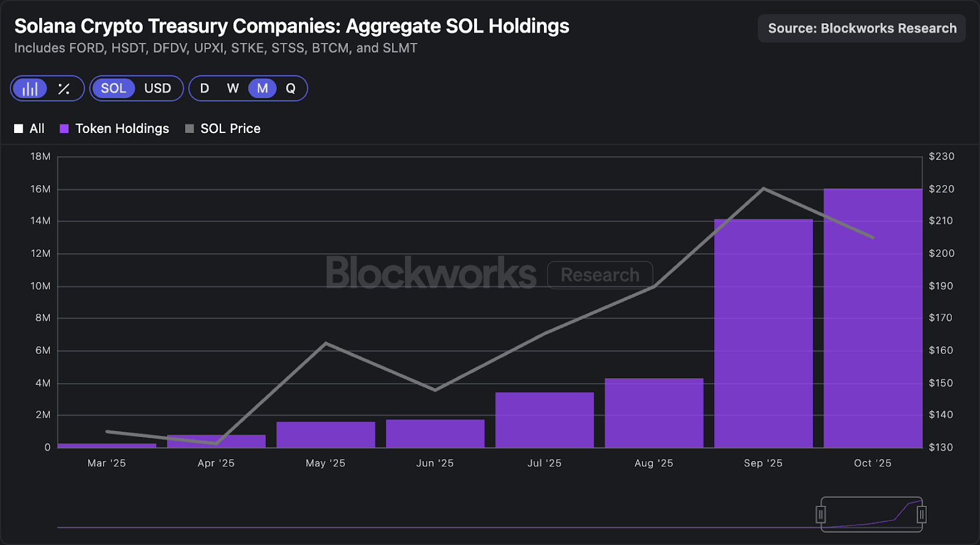Click the 'Sep '25' axis label
This screenshot has height=545, width=980.
[x=763, y=463]
